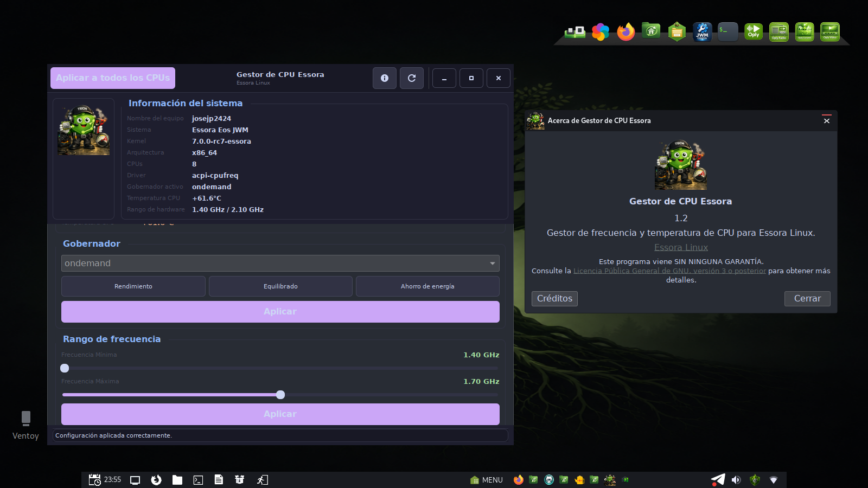Click Cerrar in the Acerca de dialog
This screenshot has height=488, width=868.
(807, 299)
